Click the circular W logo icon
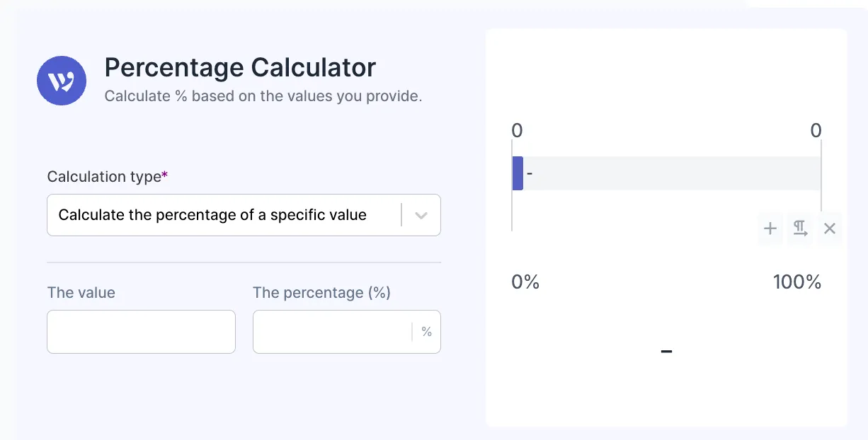This screenshot has height=440, width=868. (62, 81)
